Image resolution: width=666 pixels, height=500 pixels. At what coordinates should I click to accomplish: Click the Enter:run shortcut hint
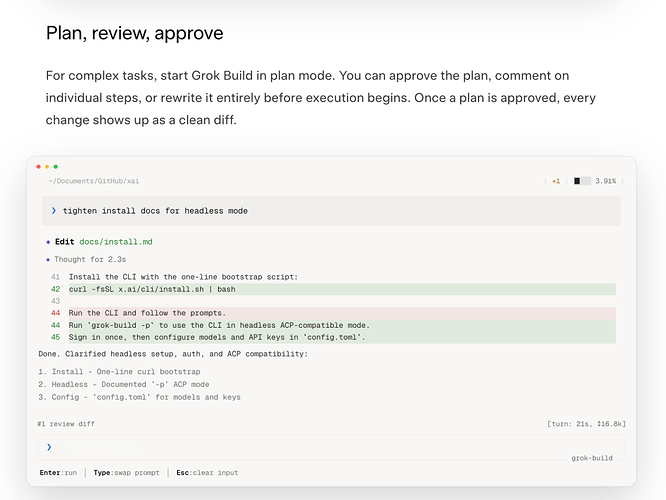click(x=58, y=473)
